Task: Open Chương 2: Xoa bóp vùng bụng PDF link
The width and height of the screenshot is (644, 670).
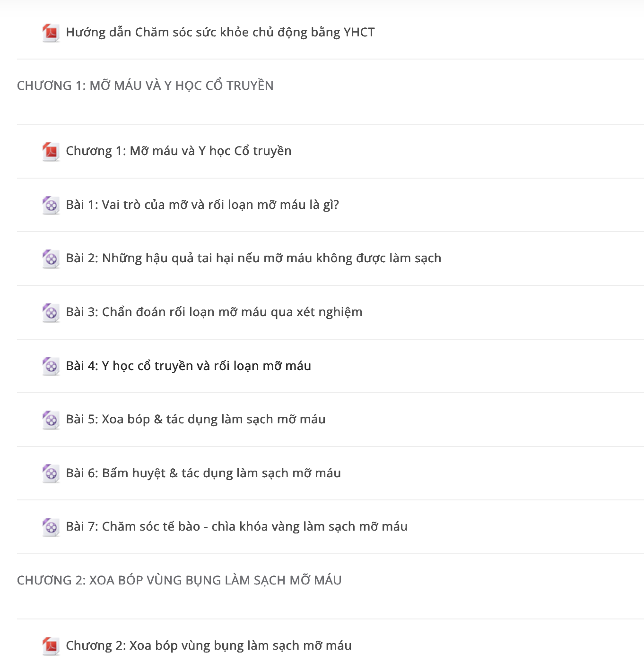Action: pos(209,646)
